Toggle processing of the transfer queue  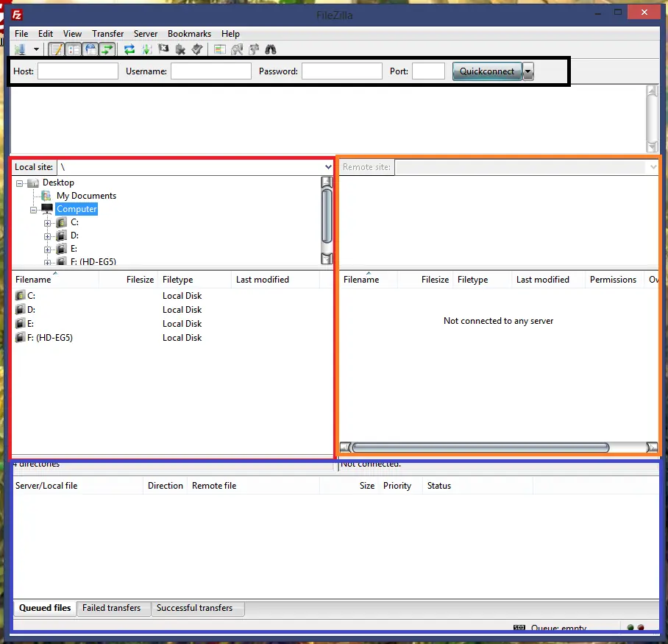click(x=146, y=49)
